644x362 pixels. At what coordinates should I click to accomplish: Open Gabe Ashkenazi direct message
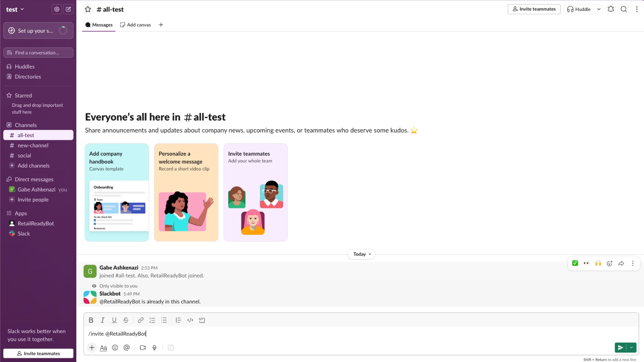point(38,189)
